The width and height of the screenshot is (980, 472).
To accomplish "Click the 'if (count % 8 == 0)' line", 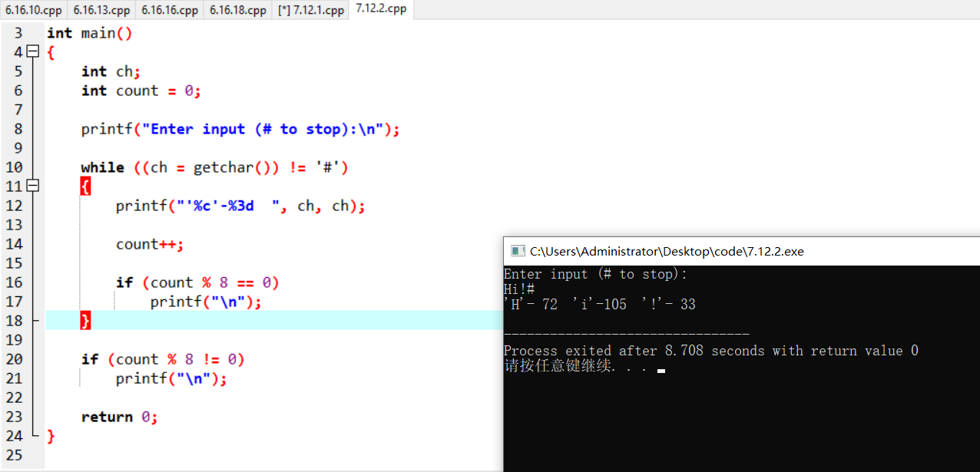I will [x=197, y=282].
